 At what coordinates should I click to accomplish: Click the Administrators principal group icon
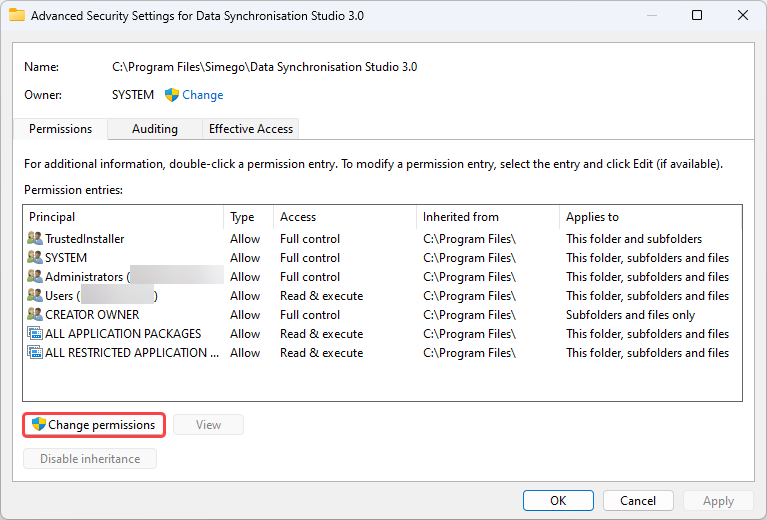coord(35,276)
